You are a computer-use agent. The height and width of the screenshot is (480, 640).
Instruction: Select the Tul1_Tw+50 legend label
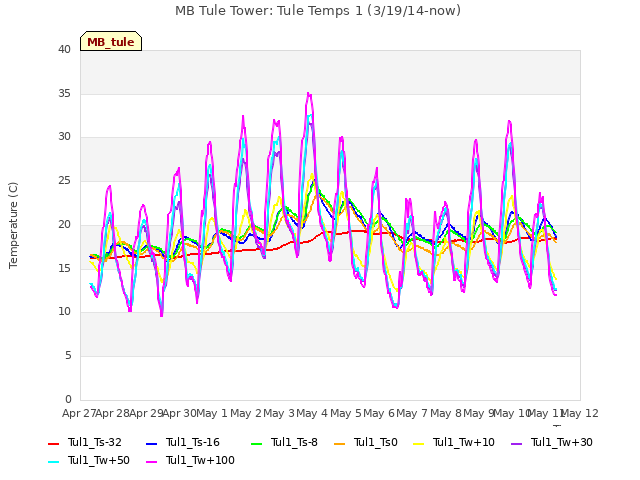[x=99, y=460]
